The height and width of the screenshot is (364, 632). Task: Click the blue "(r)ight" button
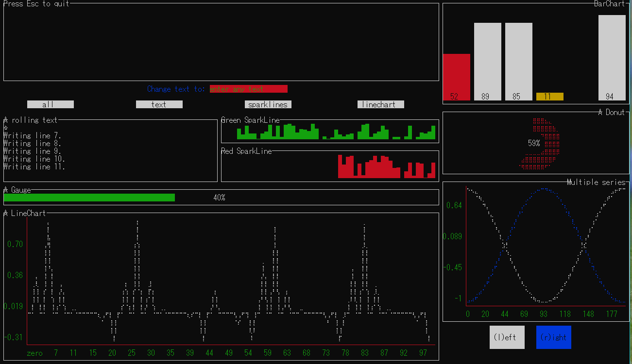tap(554, 337)
